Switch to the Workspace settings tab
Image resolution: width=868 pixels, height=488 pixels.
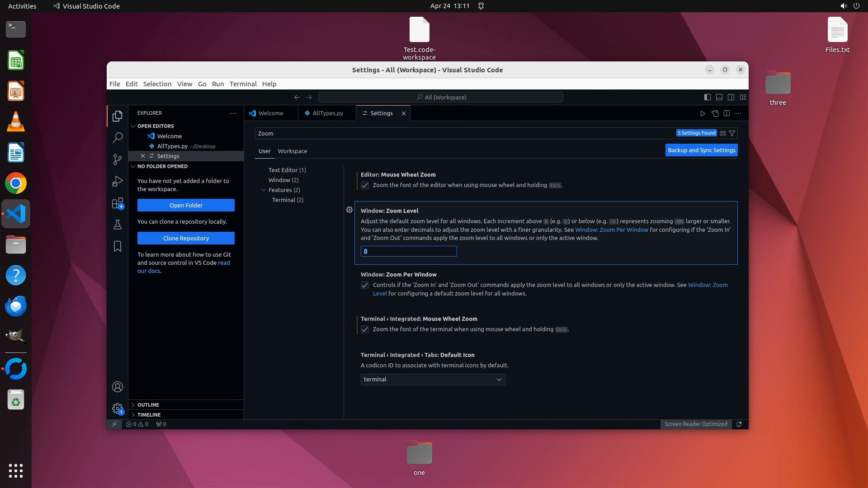click(292, 151)
